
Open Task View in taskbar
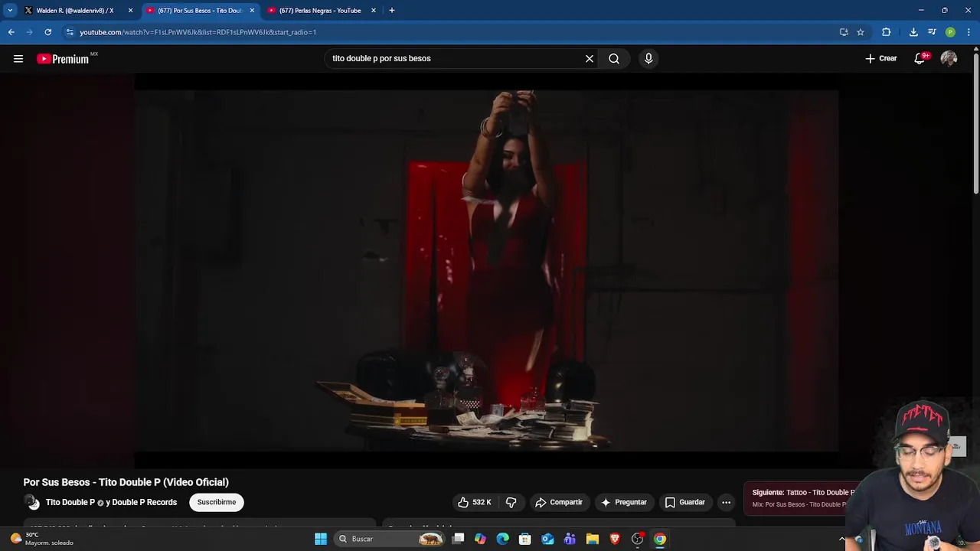(x=458, y=539)
